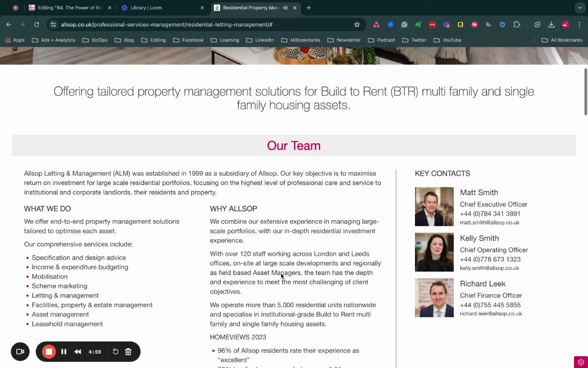Open the Facebook bookmark folder
Image resolution: width=588 pixels, height=368 pixels.
tap(188, 40)
